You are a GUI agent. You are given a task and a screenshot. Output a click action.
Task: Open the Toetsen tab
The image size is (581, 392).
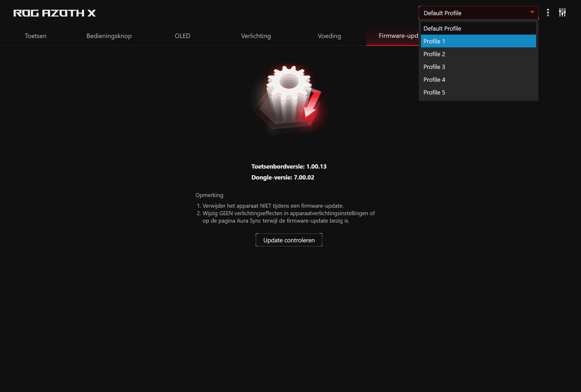coord(36,36)
